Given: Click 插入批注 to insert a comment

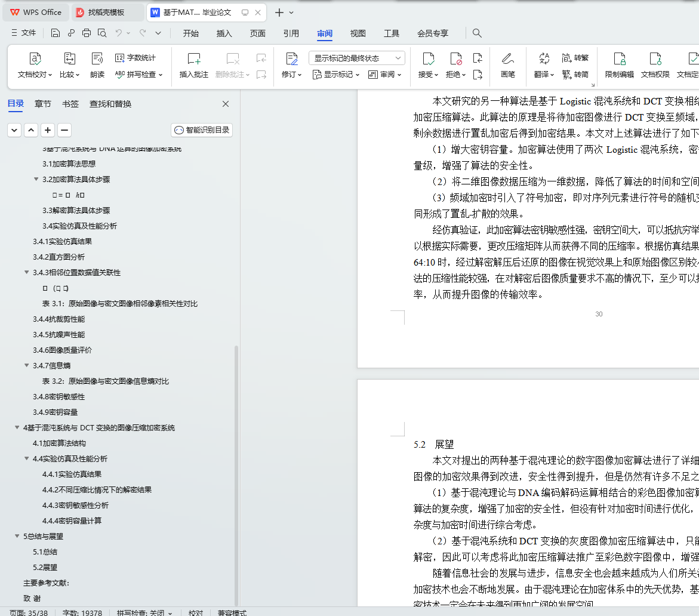Looking at the screenshot, I should 194,65.
